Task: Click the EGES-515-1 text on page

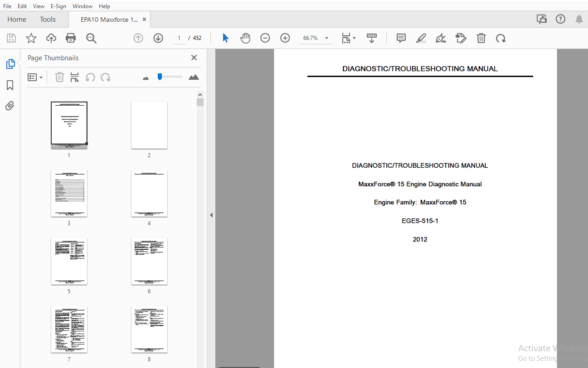Action: pos(420,221)
